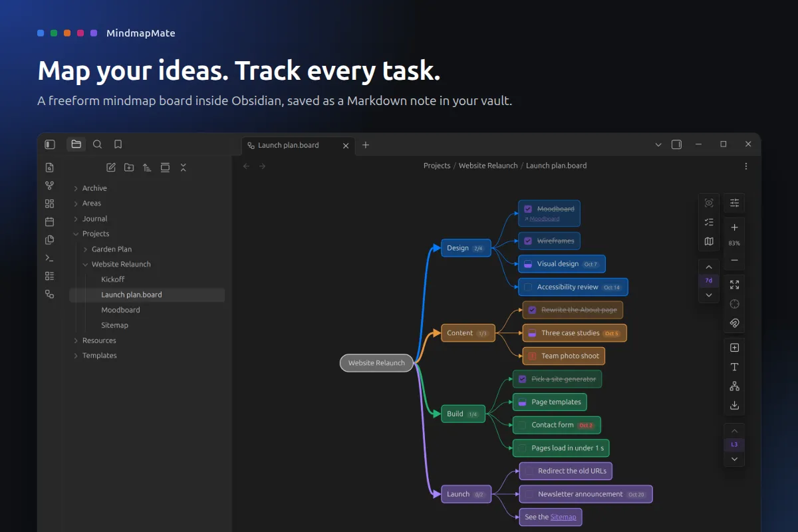Select the Website Relaunch root node
The image size is (798, 532).
(376, 363)
